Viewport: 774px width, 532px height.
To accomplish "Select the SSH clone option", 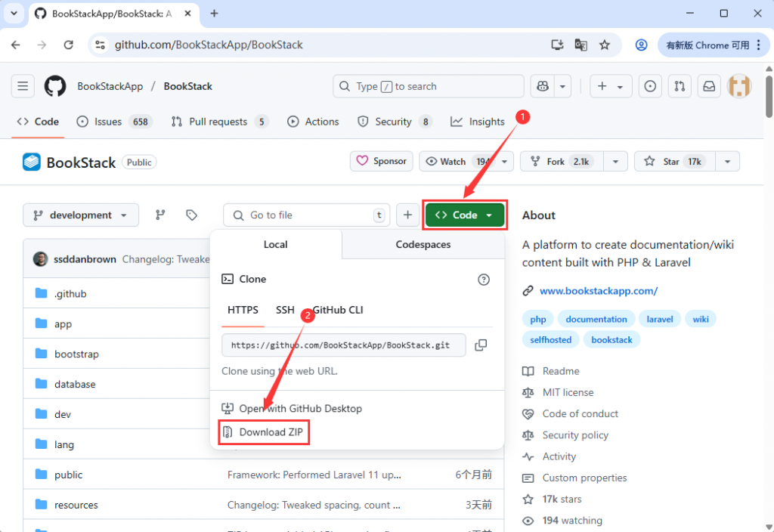I will (x=285, y=310).
